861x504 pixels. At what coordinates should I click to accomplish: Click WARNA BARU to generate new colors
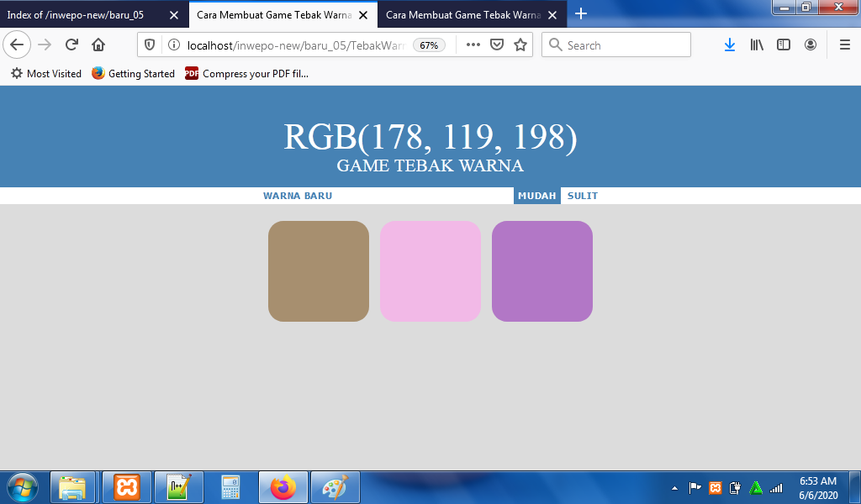(298, 196)
